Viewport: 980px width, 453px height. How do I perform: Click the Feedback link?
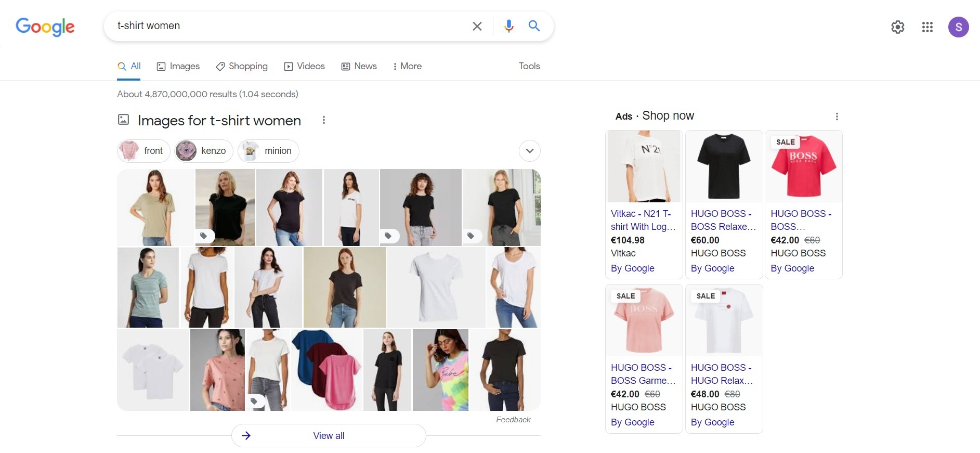513,420
